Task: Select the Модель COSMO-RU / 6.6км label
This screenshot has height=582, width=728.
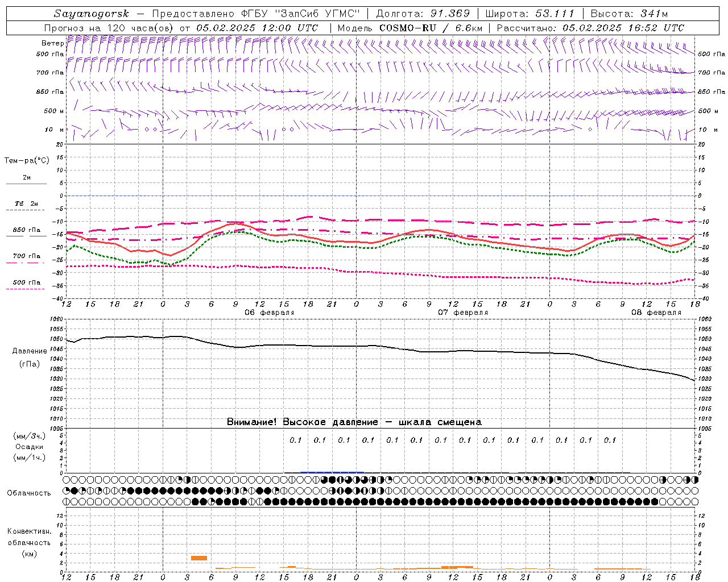Action: (x=409, y=28)
